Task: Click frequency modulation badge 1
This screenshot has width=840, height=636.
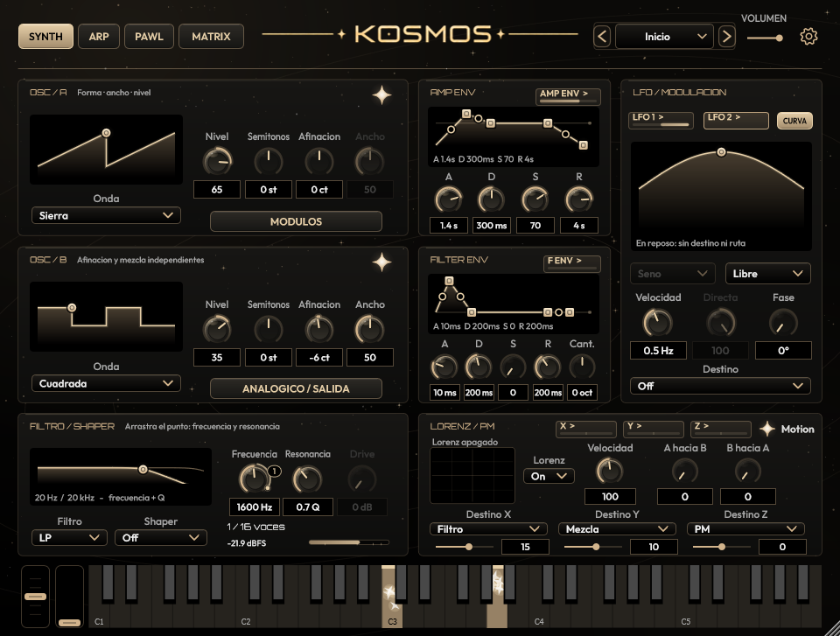Action: (274, 471)
